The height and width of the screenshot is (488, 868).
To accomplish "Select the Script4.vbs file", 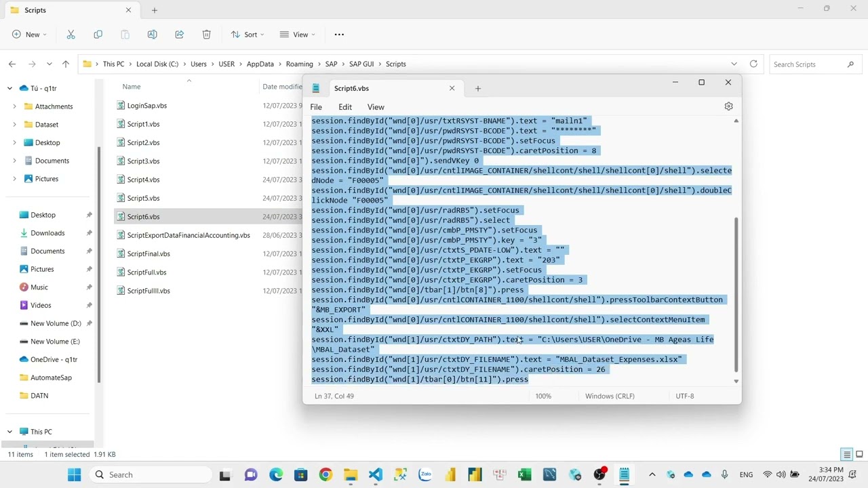I will pos(143,180).
